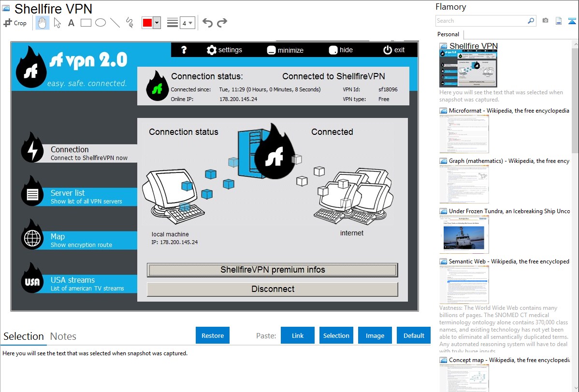Click the red color swatch
Image resolution: width=579 pixels, height=392 pixels.
pos(147,23)
